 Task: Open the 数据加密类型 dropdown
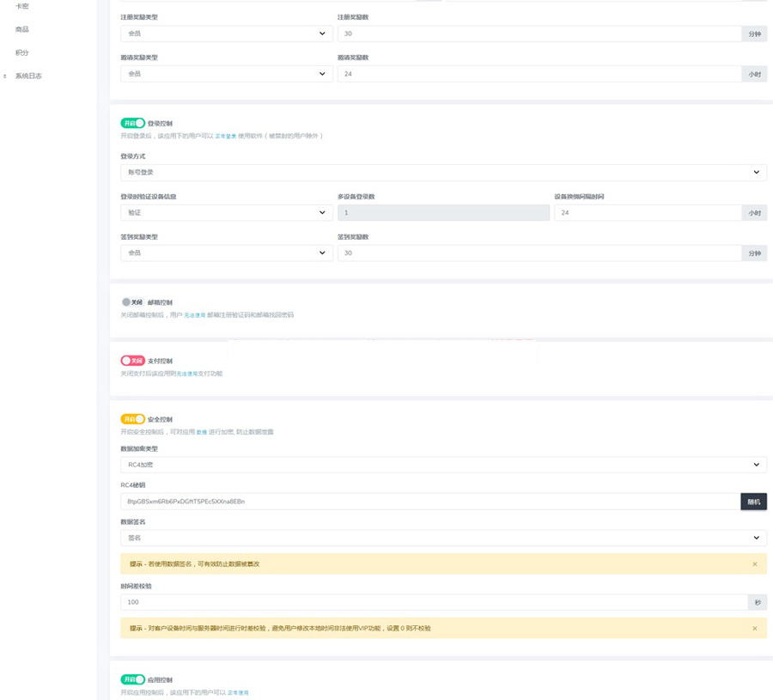pyautogui.click(x=443, y=465)
